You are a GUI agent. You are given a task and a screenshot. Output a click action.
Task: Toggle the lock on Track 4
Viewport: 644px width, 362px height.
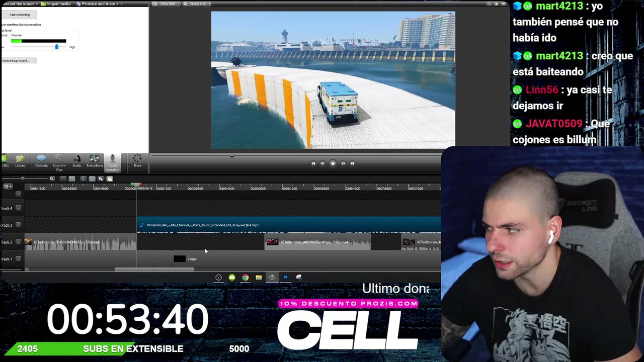pos(19,208)
